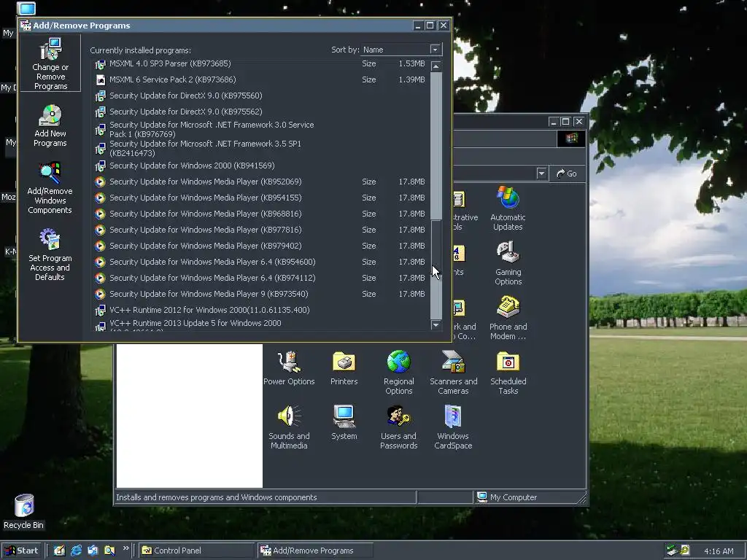Select Security Update for DirectX 9.0 (KB975560)
Image resolution: width=747 pixels, height=560 pixels.
260,96
